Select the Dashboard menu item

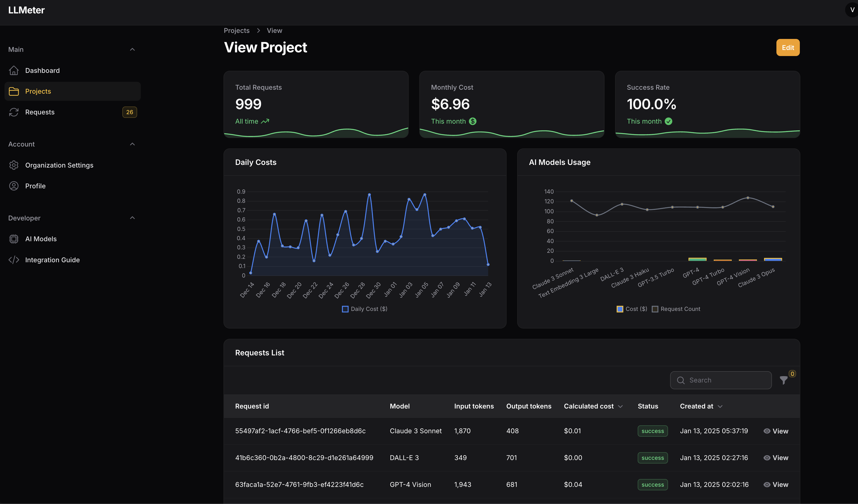[42, 70]
